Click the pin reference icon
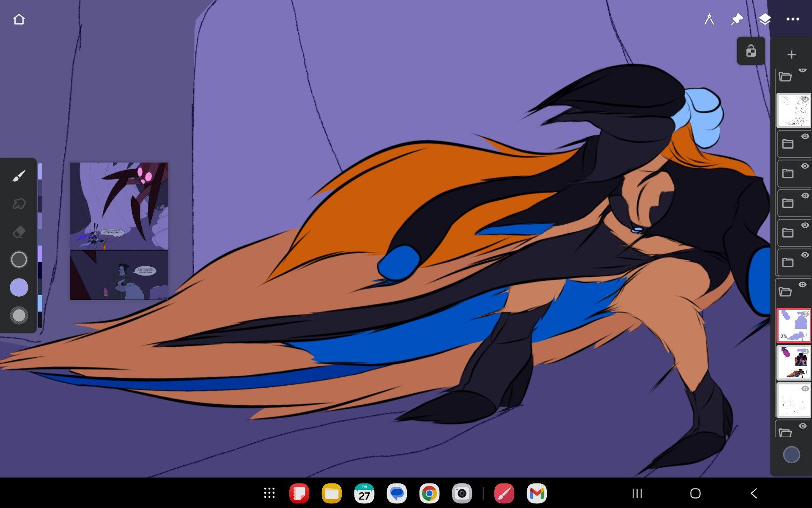The width and height of the screenshot is (812, 508). click(x=737, y=19)
